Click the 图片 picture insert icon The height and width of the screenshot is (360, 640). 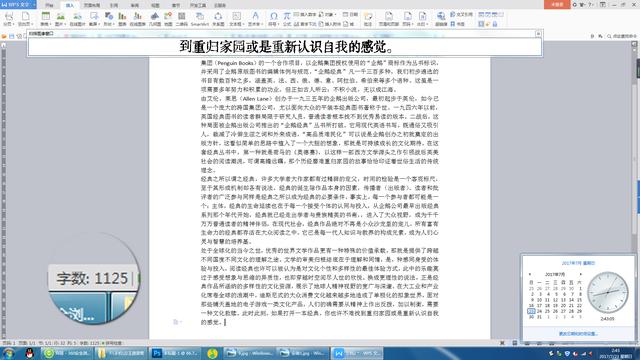[60, 16]
